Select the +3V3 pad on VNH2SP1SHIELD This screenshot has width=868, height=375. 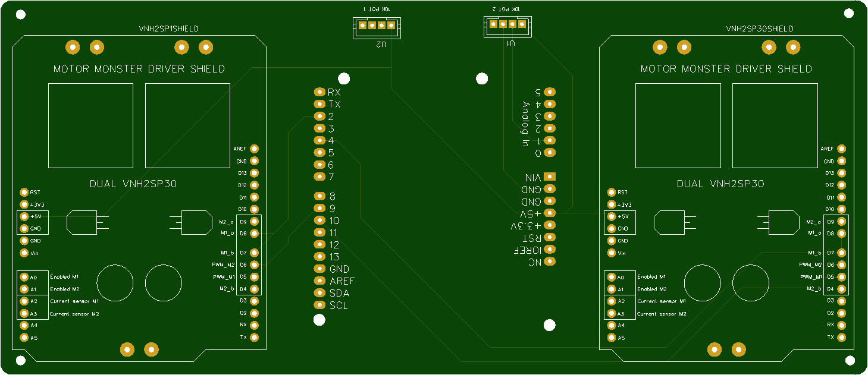click(24, 204)
